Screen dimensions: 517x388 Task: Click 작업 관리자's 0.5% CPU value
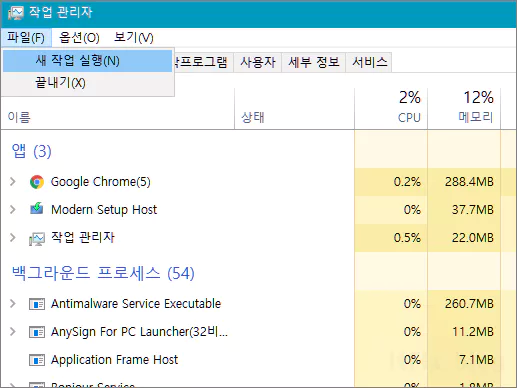[x=407, y=238]
